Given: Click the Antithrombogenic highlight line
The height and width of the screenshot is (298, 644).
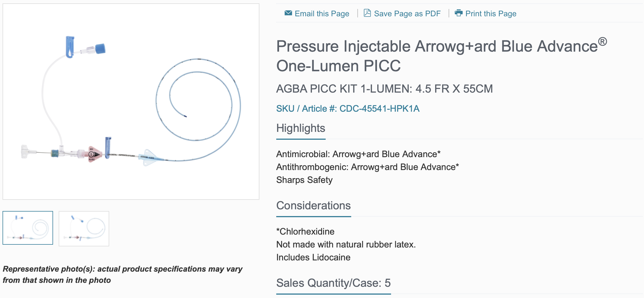Looking at the screenshot, I should coord(367,167).
